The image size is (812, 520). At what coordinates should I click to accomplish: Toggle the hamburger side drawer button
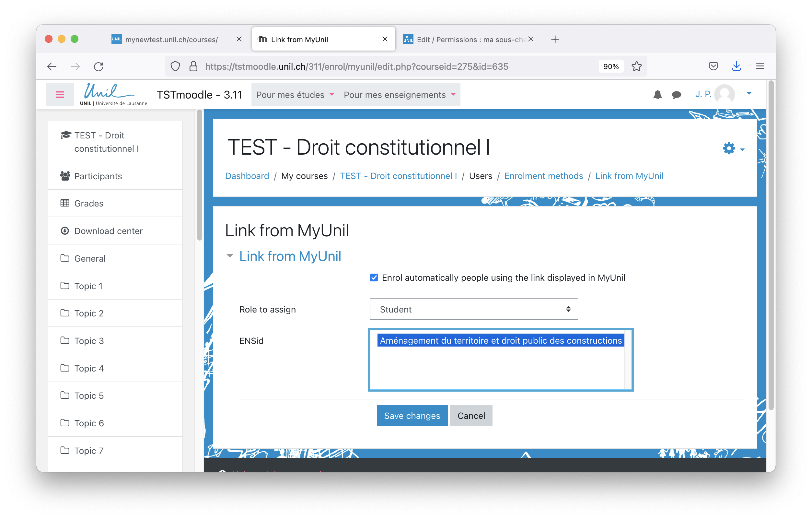[60, 95]
